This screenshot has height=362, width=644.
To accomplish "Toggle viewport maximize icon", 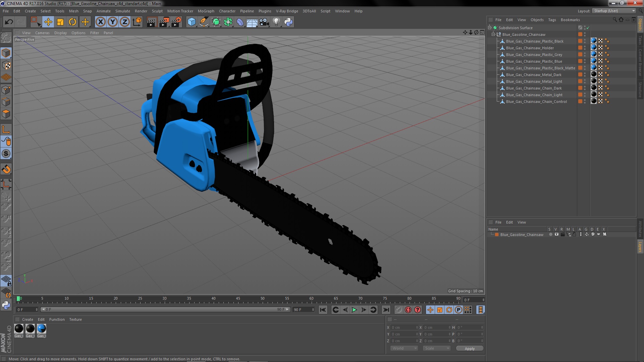I will pyautogui.click(x=482, y=33).
